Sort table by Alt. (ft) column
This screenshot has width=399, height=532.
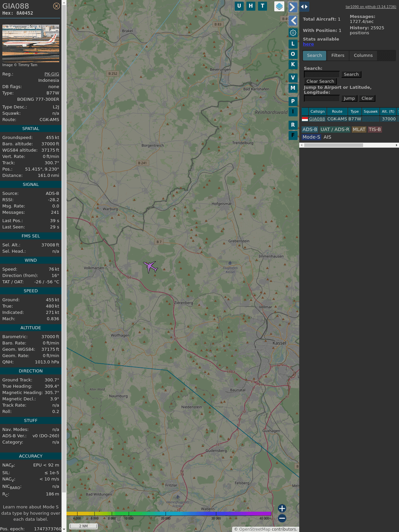pyautogui.click(x=388, y=111)
